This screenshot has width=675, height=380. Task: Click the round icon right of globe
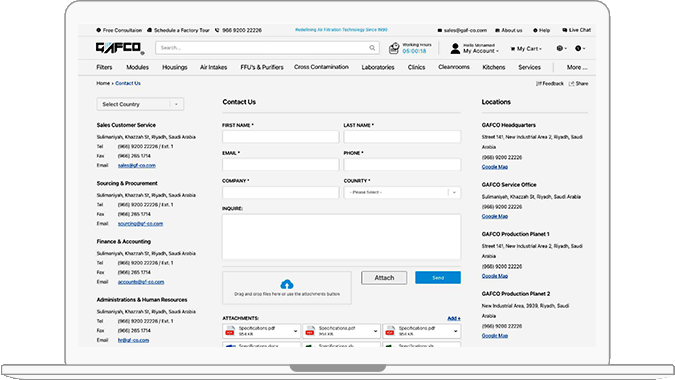click(578, 48)
